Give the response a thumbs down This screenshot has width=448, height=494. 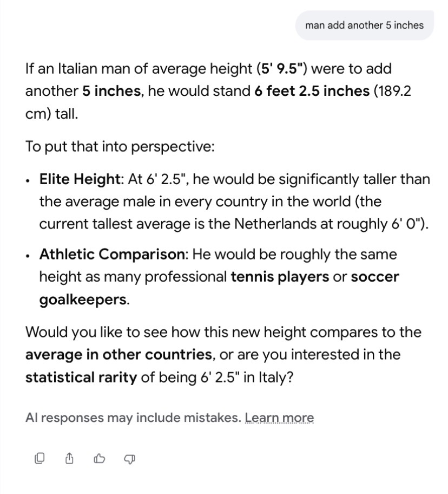[x=130, y=459]
